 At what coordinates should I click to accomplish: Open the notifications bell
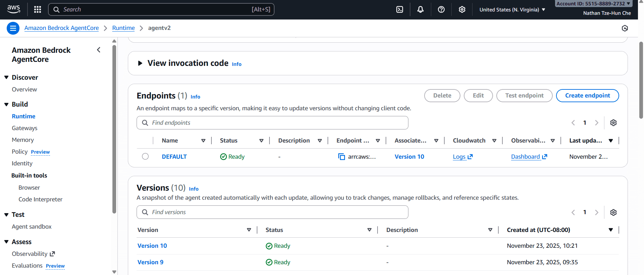point(420,9)
